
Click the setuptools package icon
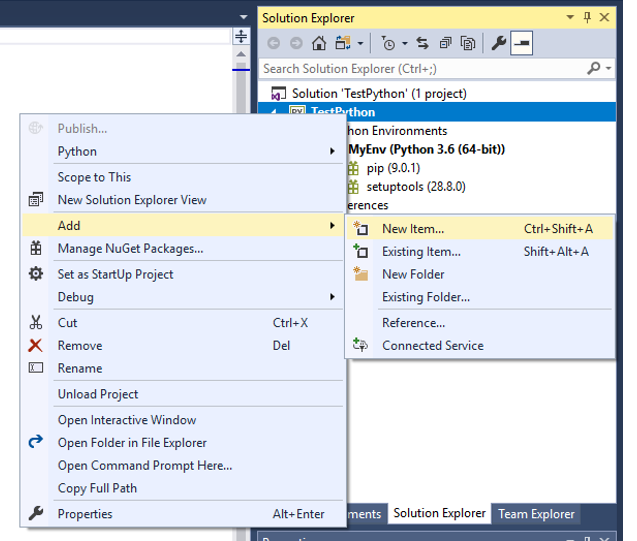pyautogui.click(x=353, y=187)
